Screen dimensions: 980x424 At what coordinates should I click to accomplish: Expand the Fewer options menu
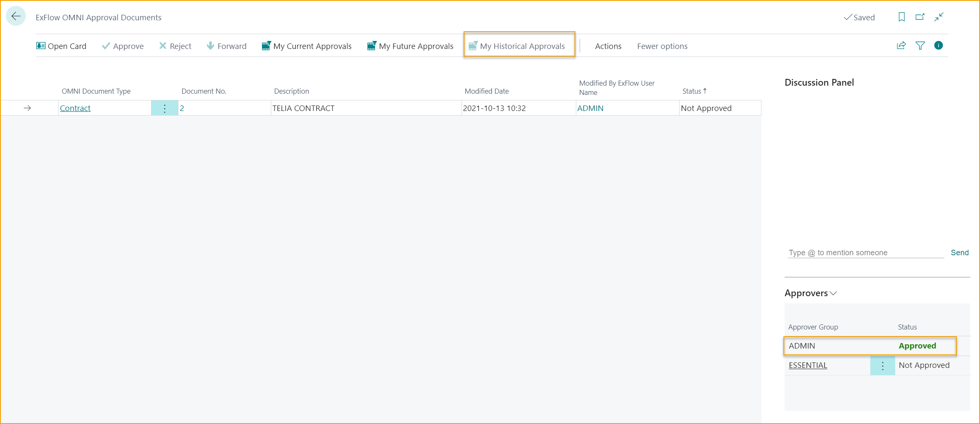tap(662, 46)
